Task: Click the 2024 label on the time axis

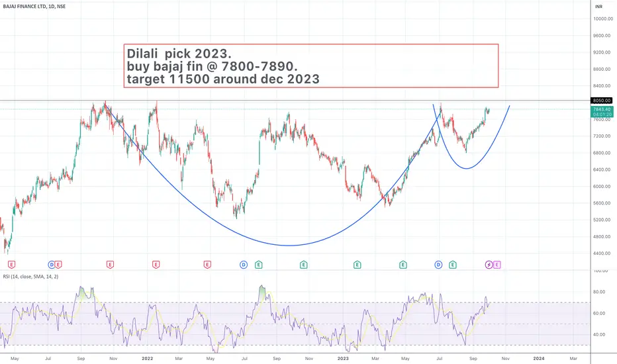Action: 539,359
